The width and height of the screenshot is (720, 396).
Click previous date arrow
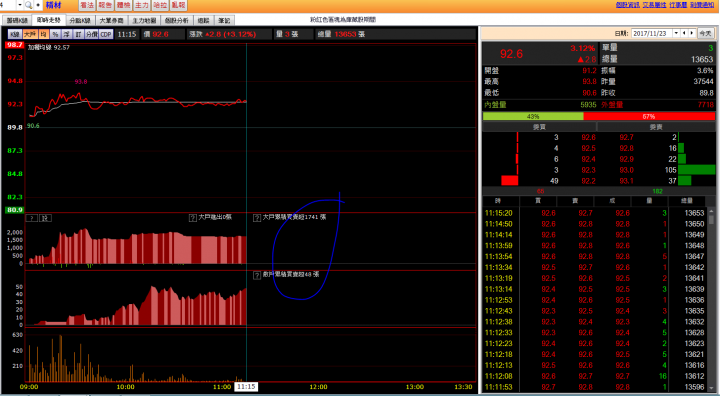click(684, 33)
